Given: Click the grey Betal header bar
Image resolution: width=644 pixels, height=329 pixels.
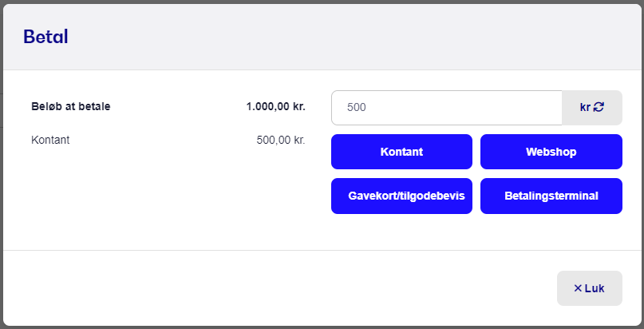Looking at the screenshot, I should [322, 37].
